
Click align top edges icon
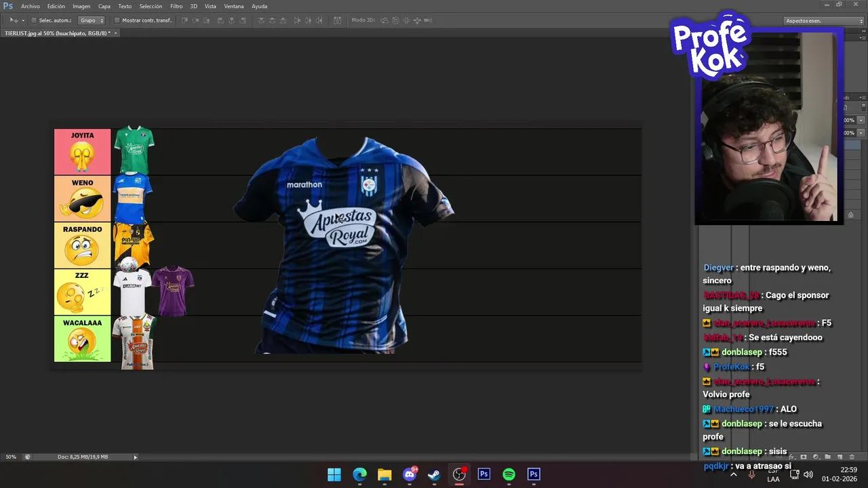[x=184, y=20]
